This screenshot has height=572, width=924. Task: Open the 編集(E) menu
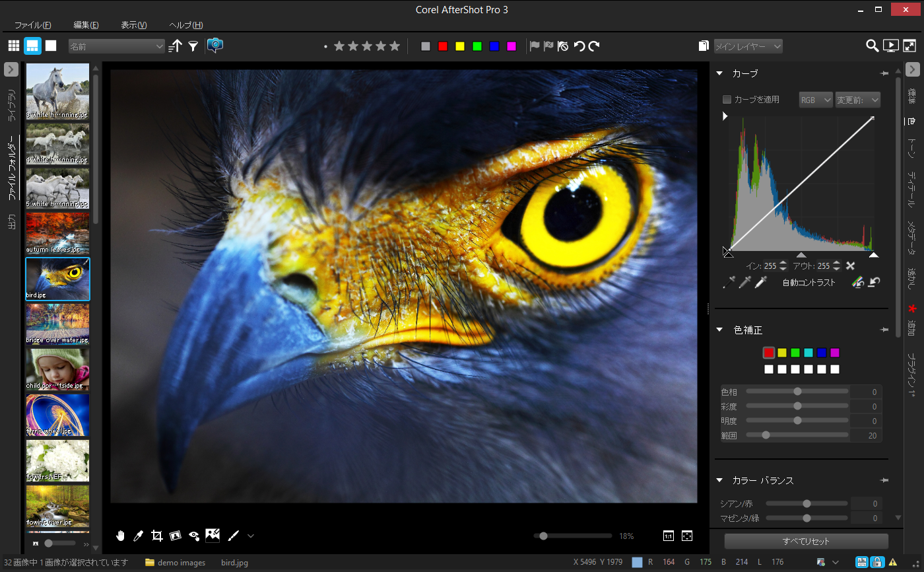click(x=86, y=25)
